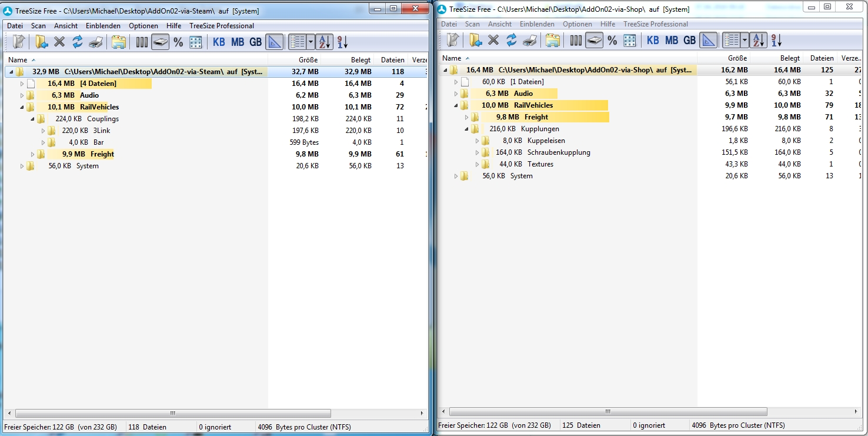Image resolution: width=868 pixels, height=436 pixels.
Task: Collapse the Kupplungen folder in via-Shop tree
Action: pos(466,129)
